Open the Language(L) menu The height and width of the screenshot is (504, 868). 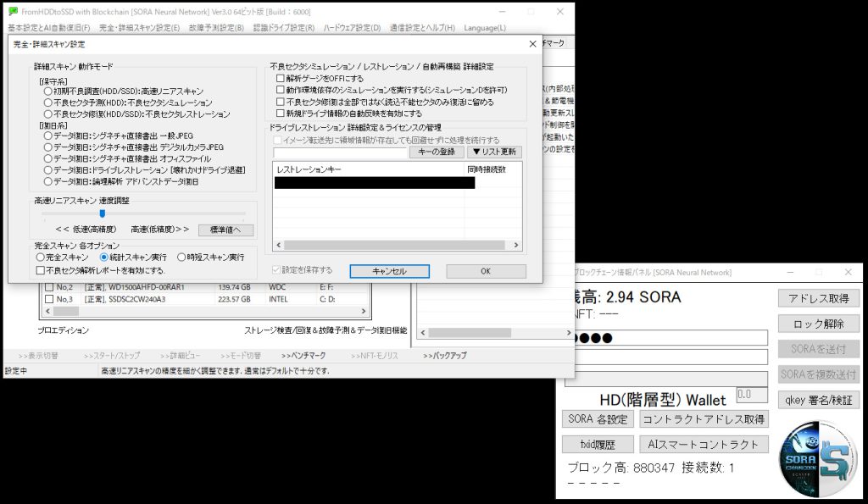tap(485, 28)
